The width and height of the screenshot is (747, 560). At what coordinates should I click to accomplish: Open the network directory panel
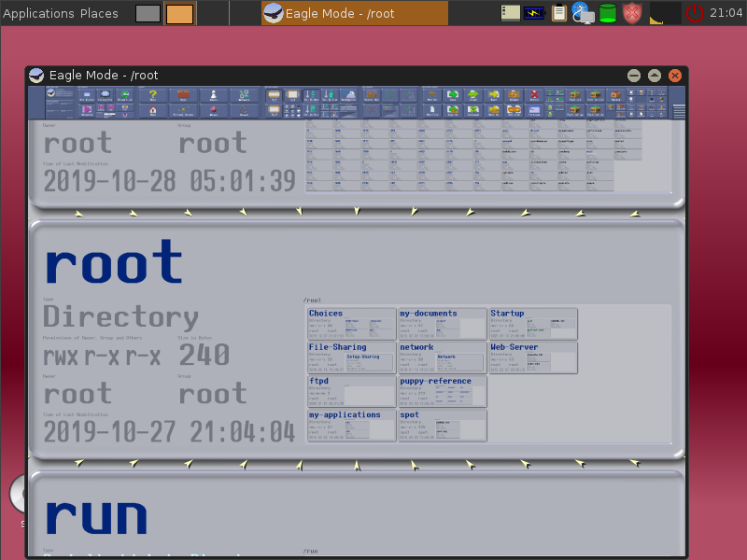pyautogui.click(x=443, y=357)
